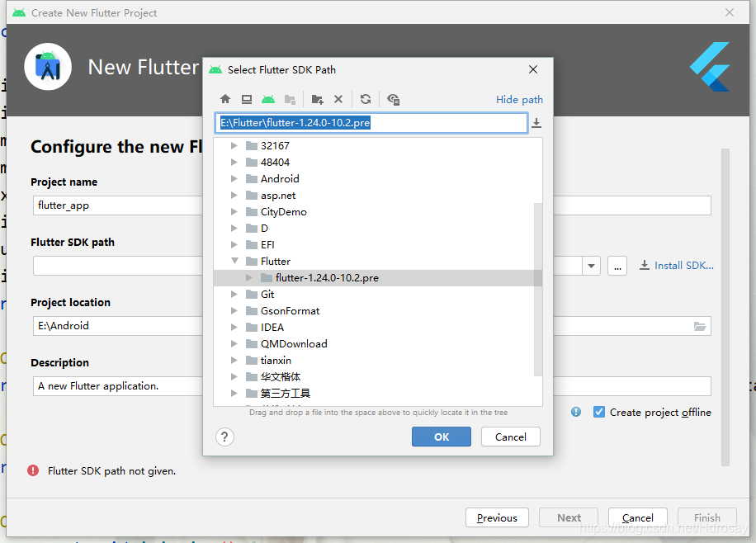Expand the GsonFormat folder

click(x=234, y=310)
